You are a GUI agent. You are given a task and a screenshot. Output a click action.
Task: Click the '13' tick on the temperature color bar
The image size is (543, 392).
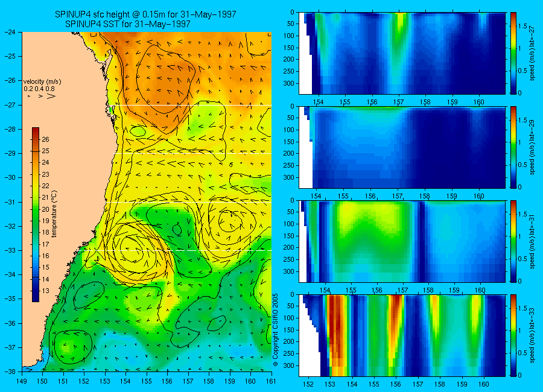(x=45, y=291)
